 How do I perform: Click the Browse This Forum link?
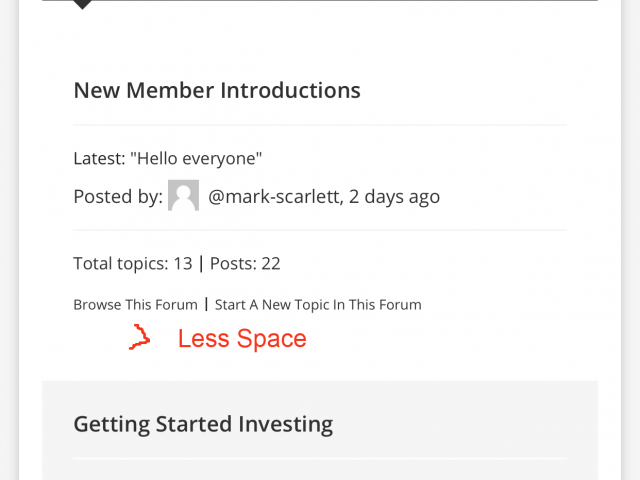point(136,305)
